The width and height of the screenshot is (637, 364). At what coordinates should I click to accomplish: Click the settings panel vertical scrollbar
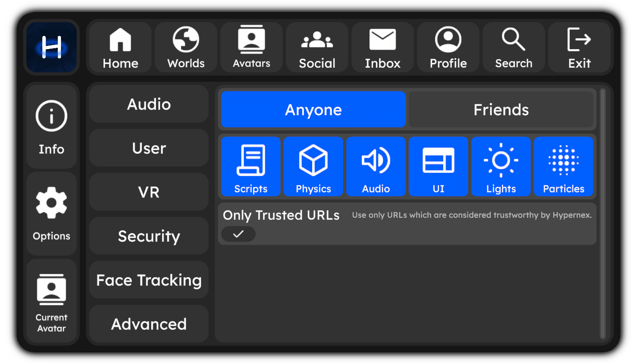pos(602,214)
